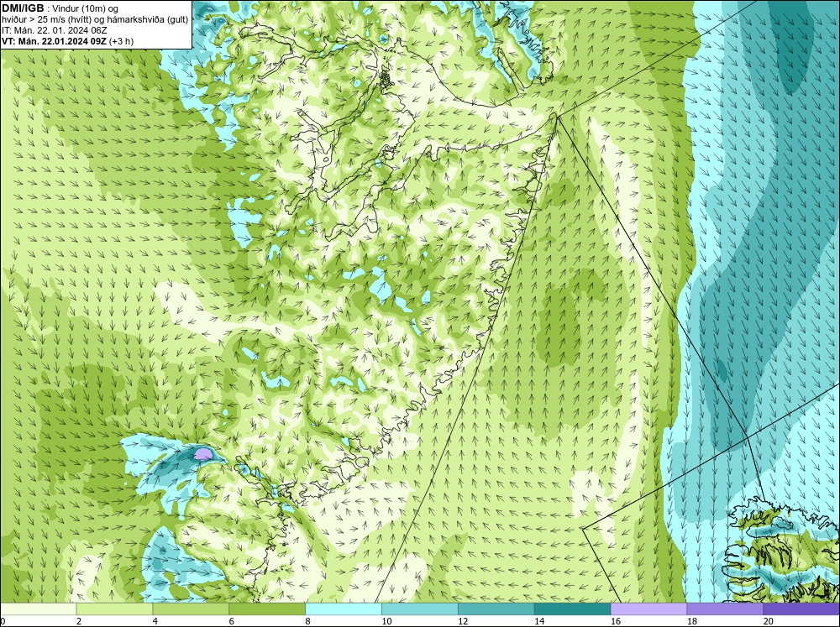840x627 pixels.
Task: Click the 12–14 m/s teal legend swatch
Action: tap(496, 609)
